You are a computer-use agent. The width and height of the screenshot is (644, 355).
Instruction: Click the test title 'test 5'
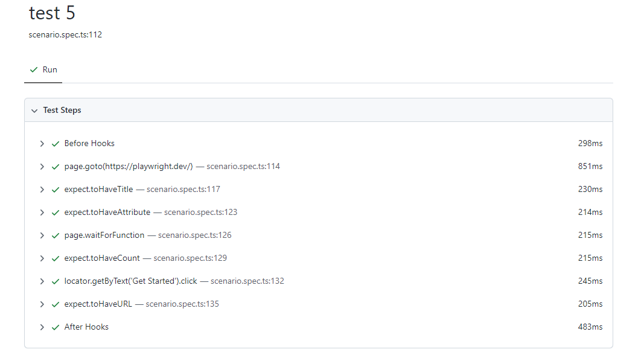pyautogui.click(x=52, y=12)
